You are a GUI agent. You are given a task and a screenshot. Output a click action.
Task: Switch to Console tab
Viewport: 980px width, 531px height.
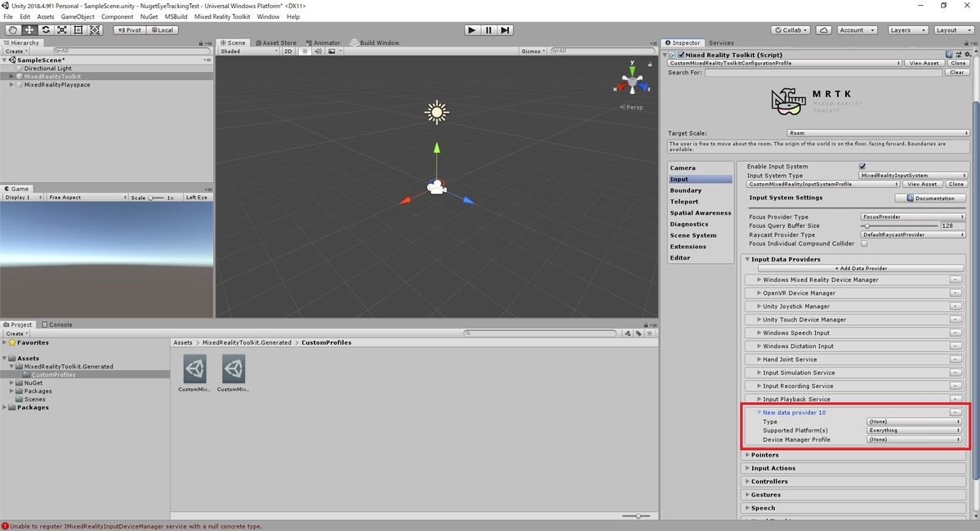57,324
